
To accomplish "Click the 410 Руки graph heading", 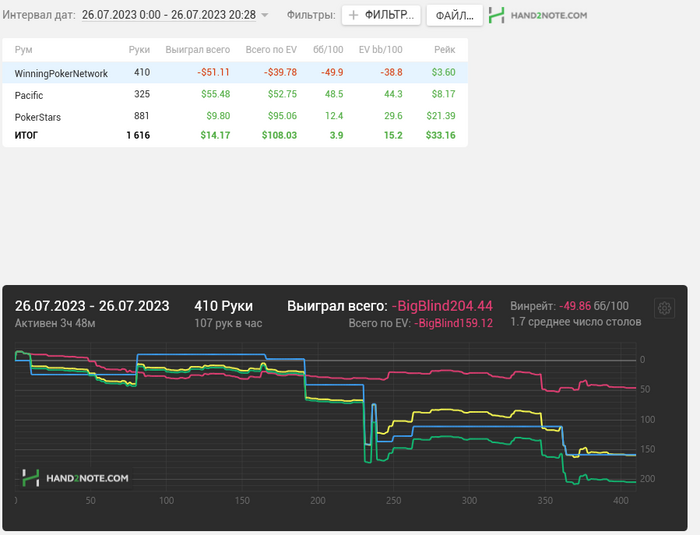I will click(x=223, y=306).
